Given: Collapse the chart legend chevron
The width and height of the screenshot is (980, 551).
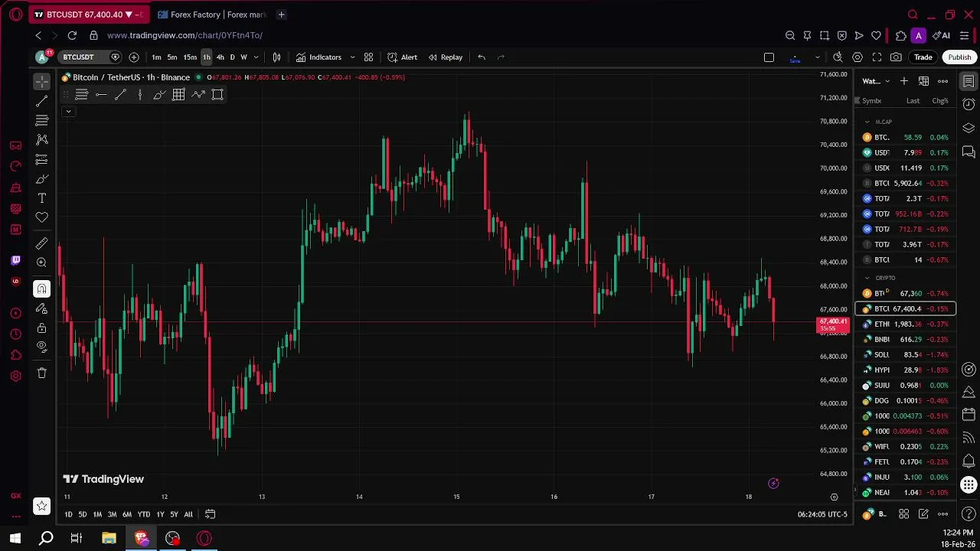Looking at the screenshot, I should coord(68,112).
